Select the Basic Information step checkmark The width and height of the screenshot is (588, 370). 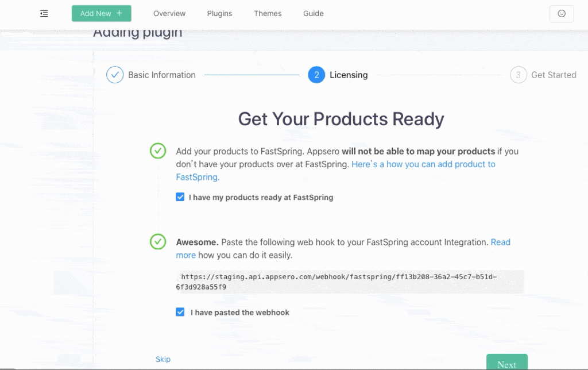[115, 75]
